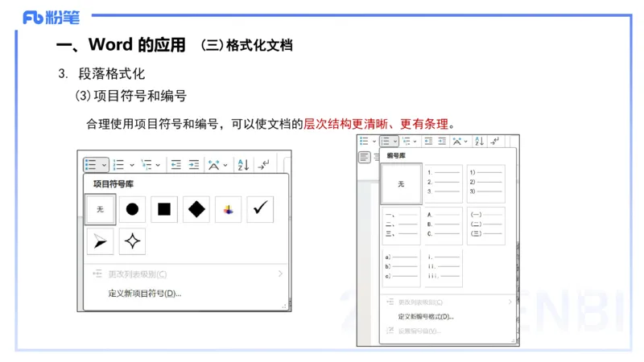This screenshot has height=362, width=644.
Task: Choose the colored four-diamond bullet
Action: [229, 209]
